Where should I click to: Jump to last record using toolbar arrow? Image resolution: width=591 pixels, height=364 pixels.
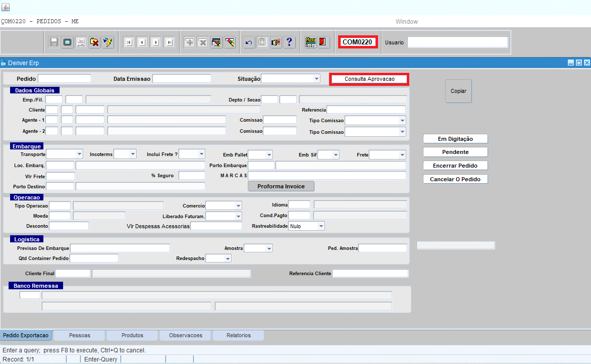[169, 42]
